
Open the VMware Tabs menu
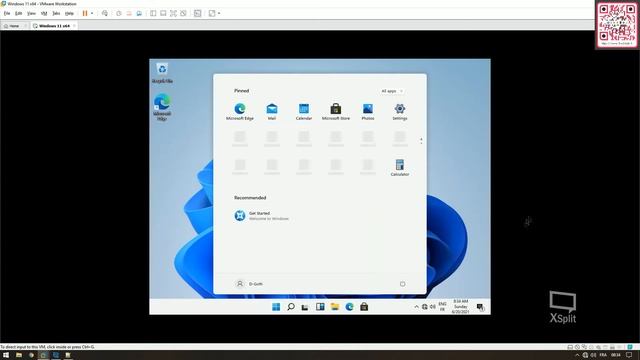pyautogui.click(x=56, y=13)
